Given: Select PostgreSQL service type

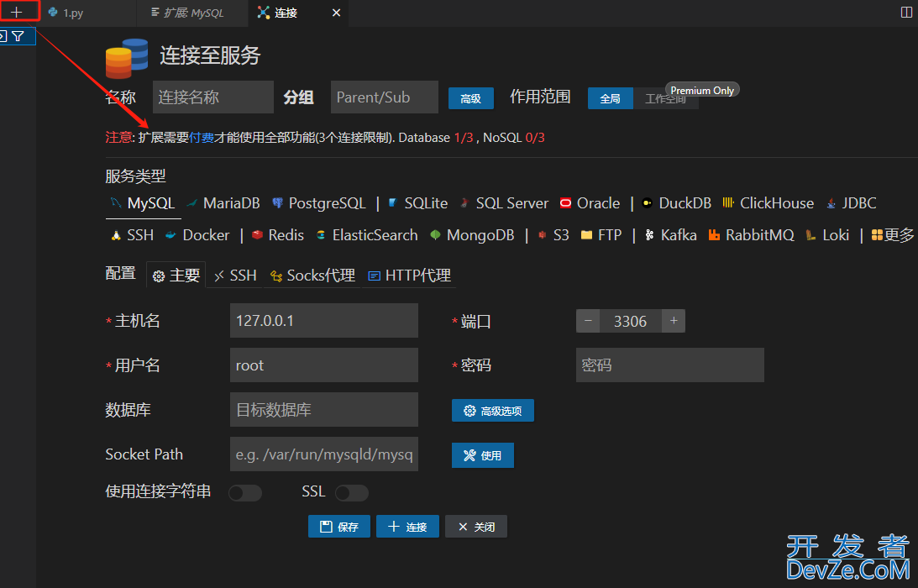Looking at the screenshot, I should pos(319,203).
